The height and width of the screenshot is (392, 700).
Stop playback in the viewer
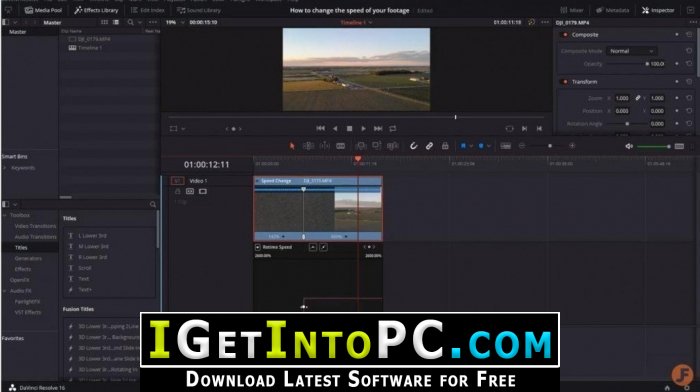click(x=350, y=129)
